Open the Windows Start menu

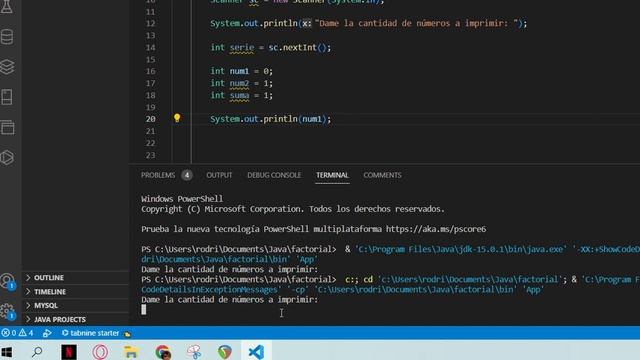coord(7,352)
